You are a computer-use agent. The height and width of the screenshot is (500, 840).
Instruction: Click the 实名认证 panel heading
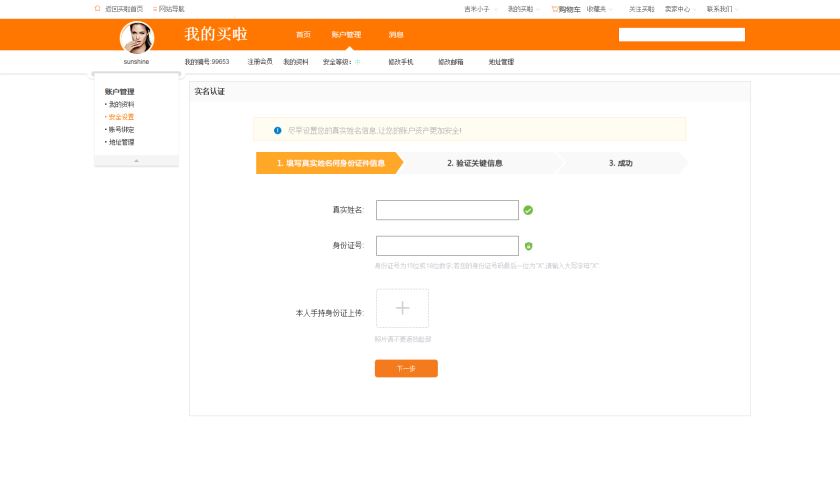pyautogui.click(x=209, y=92)
